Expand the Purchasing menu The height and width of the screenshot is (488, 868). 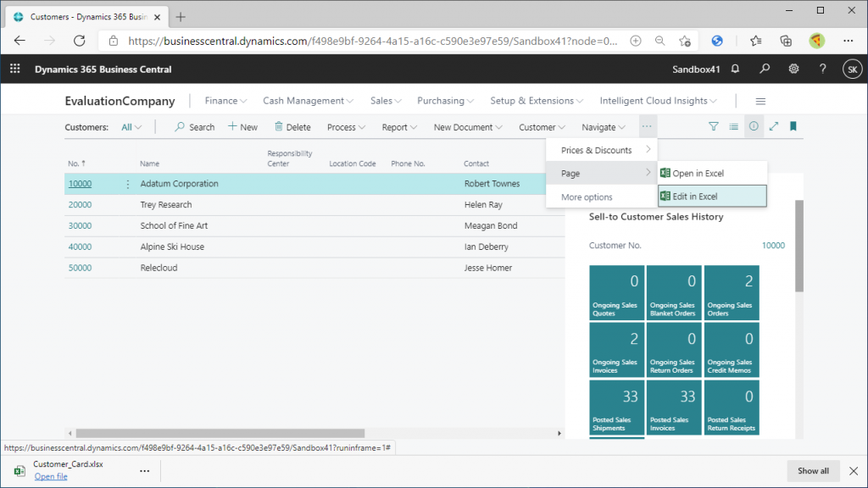point(445,101)
